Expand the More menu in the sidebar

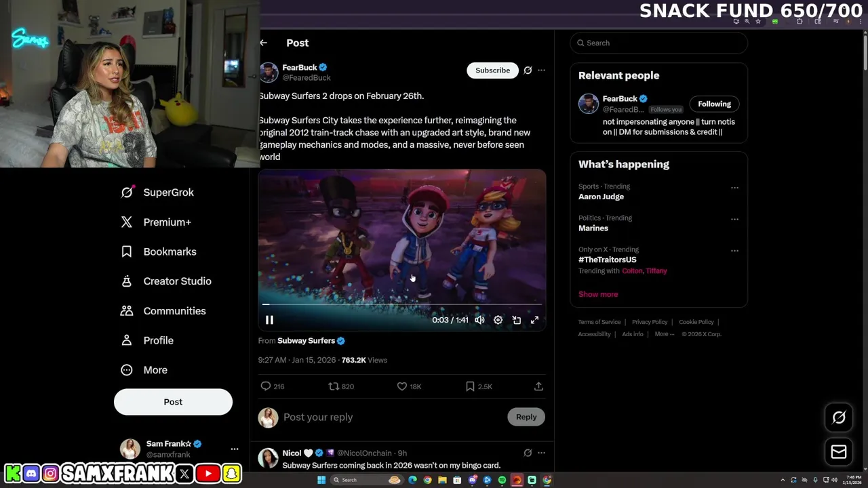144,370
